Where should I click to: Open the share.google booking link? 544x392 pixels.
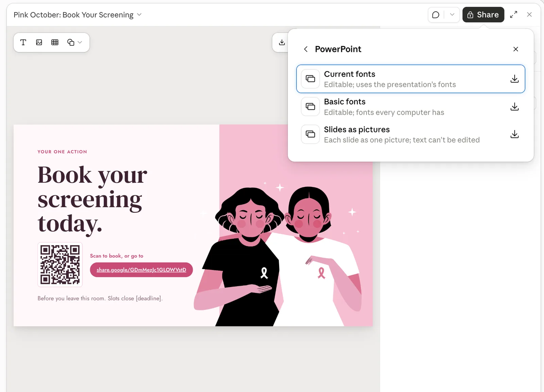(141, 270)
